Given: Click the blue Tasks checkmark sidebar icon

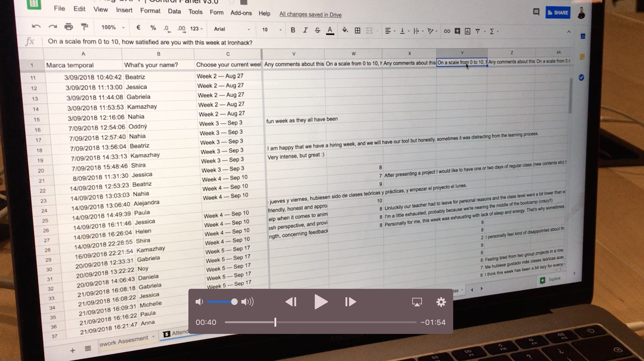Looking at the screenshot, I should pyautogui.click(x=581, y=78).
